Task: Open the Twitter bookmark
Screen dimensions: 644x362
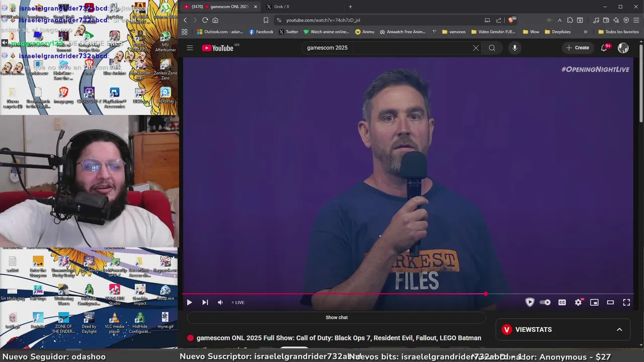Action: (x=288, y=32)
